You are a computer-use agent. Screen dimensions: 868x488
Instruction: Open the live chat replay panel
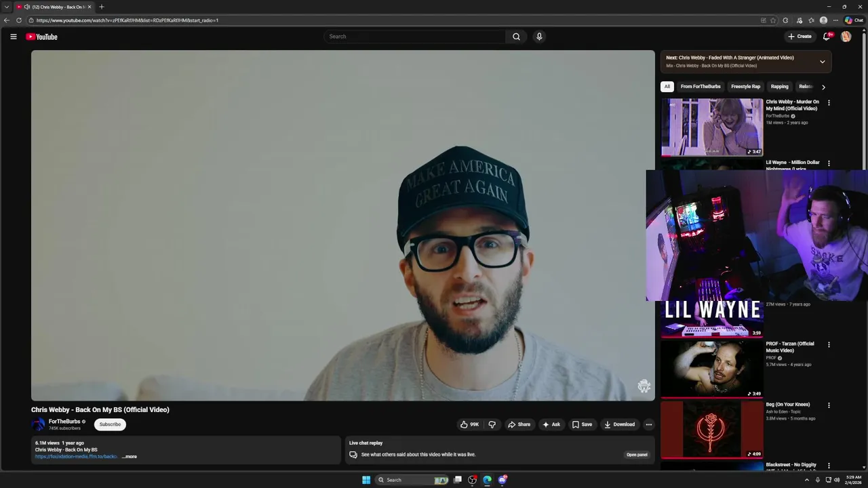click(x=637, y=455)
